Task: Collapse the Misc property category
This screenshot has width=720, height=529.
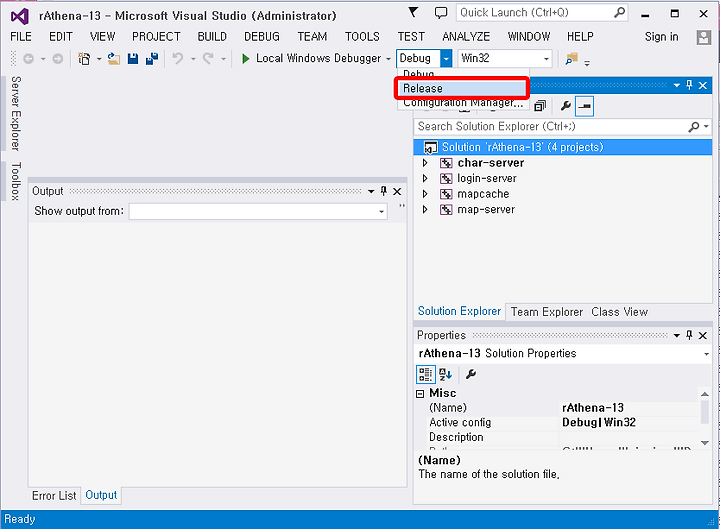Action: coord(420,394)
